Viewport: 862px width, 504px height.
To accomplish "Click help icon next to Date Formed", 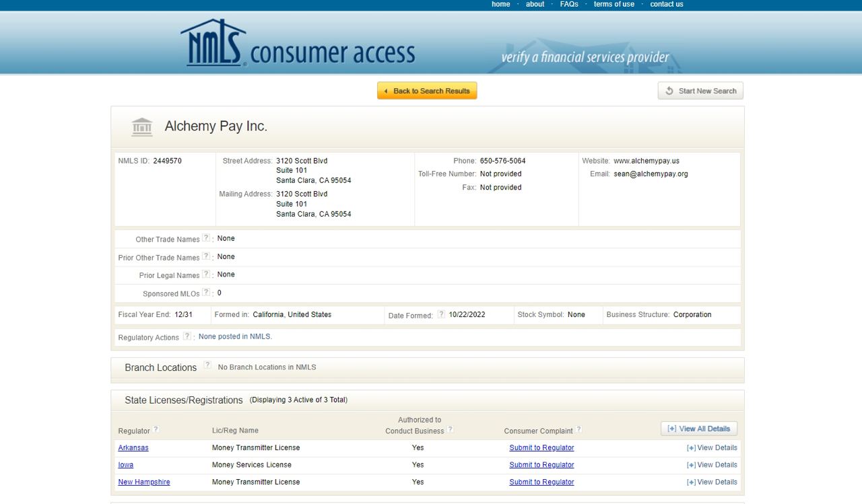I will [x=441, y=314].
